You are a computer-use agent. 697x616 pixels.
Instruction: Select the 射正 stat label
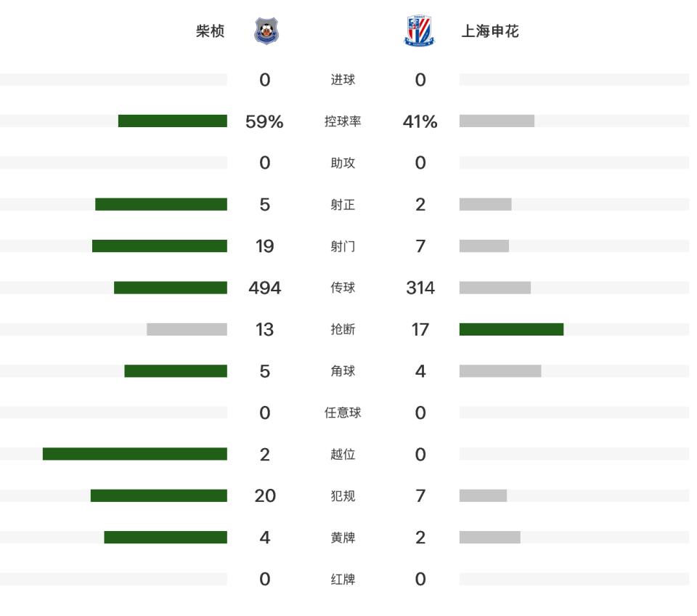[x=343, y=205]
